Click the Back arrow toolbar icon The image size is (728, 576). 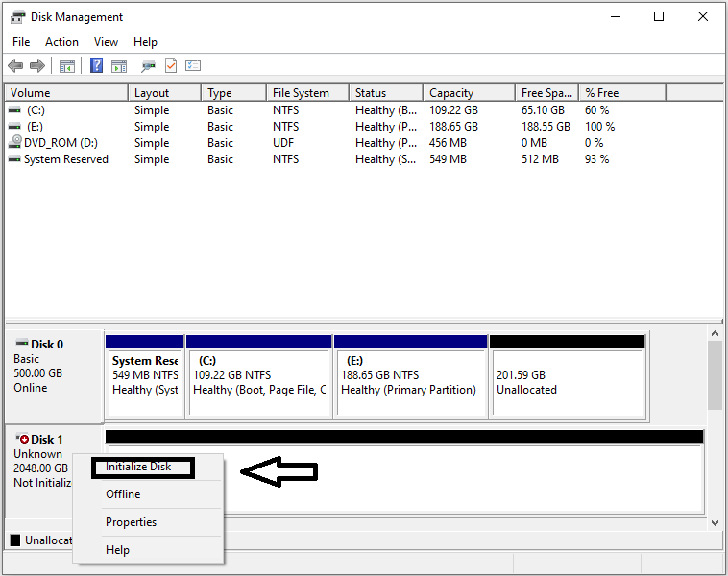15,66
